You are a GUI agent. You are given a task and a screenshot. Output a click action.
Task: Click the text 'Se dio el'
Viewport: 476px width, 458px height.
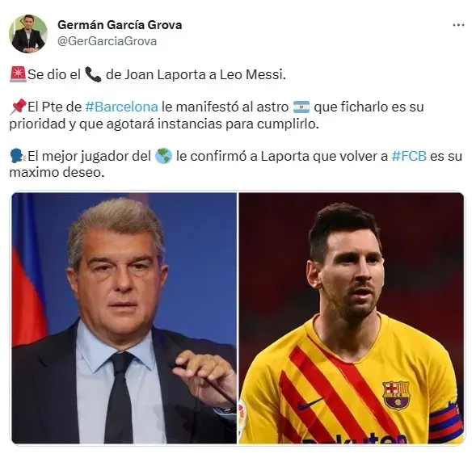coord(54,74)
